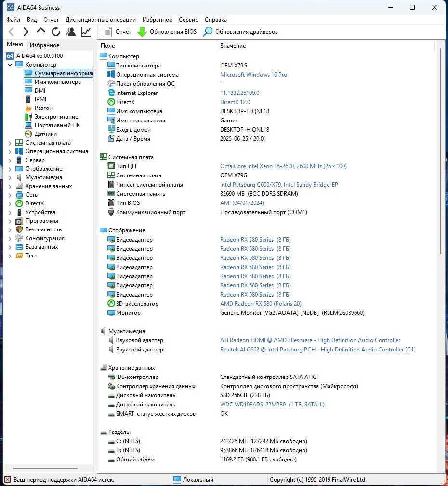This screenshot has height=486, width=448.
Task: Open the WDC WD10EADS-22M2B0 drive link
Action: pos(272,405)
